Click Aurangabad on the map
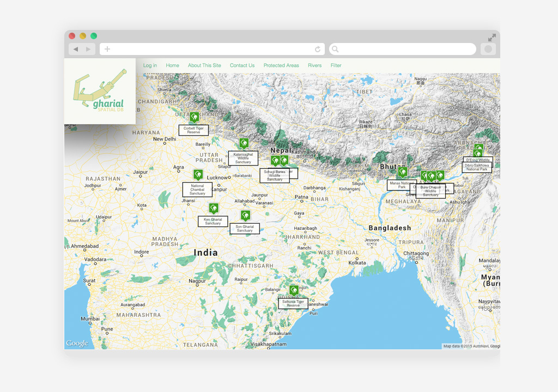Screen dimensions: 558x392 tap(133, 305)
